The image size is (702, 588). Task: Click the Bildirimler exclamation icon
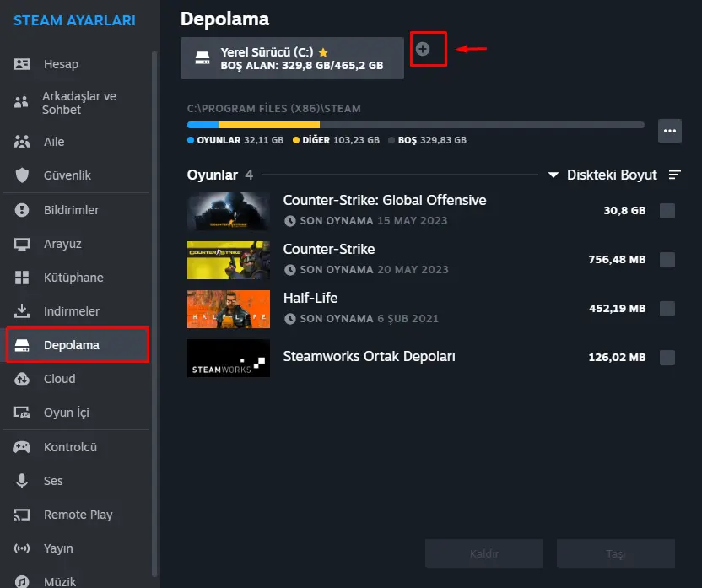[22, 210]
